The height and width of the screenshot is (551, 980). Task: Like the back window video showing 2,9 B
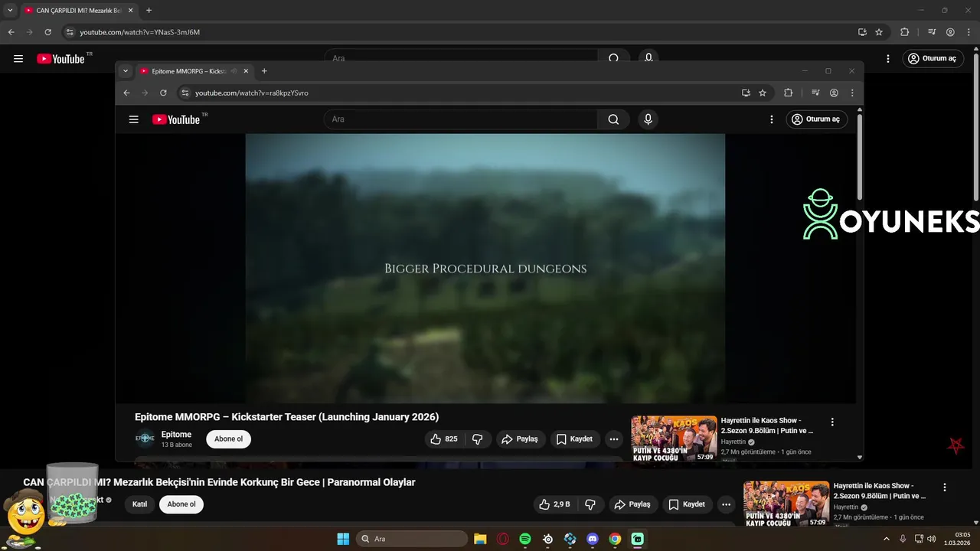(556, 504)
